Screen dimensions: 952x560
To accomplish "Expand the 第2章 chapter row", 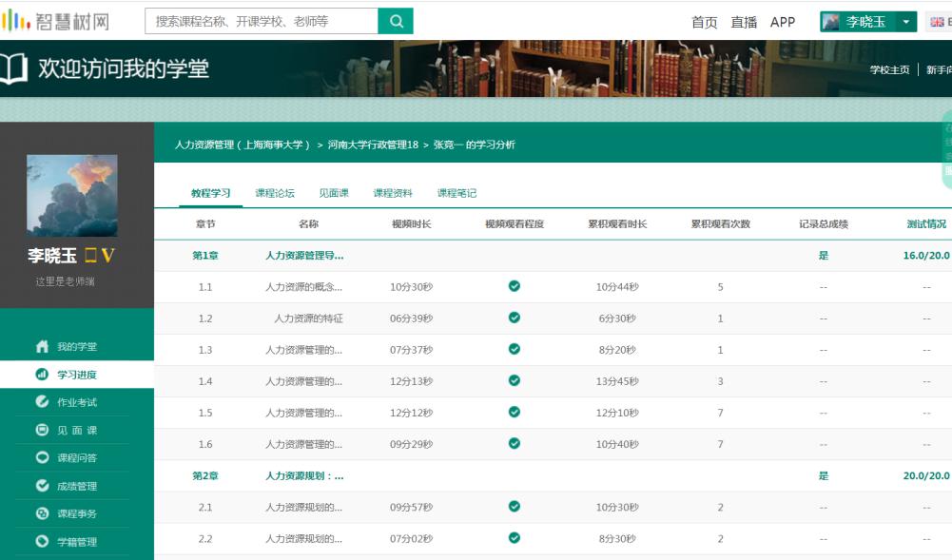I will pos(206,475).
